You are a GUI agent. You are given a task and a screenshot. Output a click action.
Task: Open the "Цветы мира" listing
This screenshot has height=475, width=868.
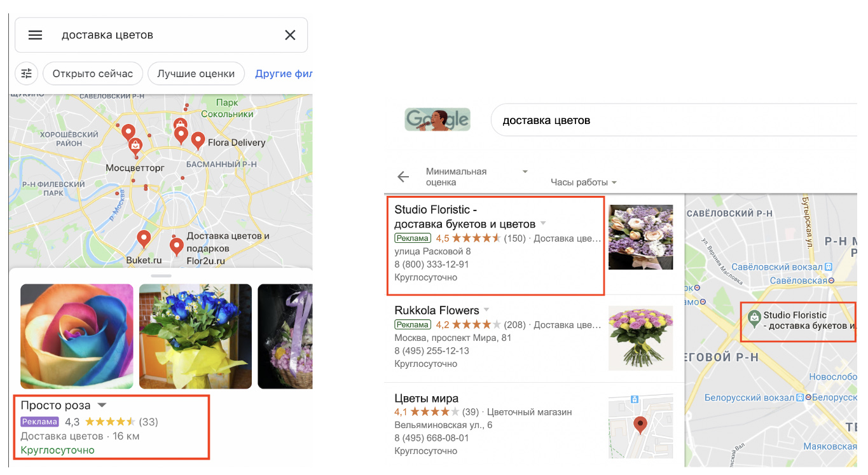pyautogui.click(x=426, y=399)
